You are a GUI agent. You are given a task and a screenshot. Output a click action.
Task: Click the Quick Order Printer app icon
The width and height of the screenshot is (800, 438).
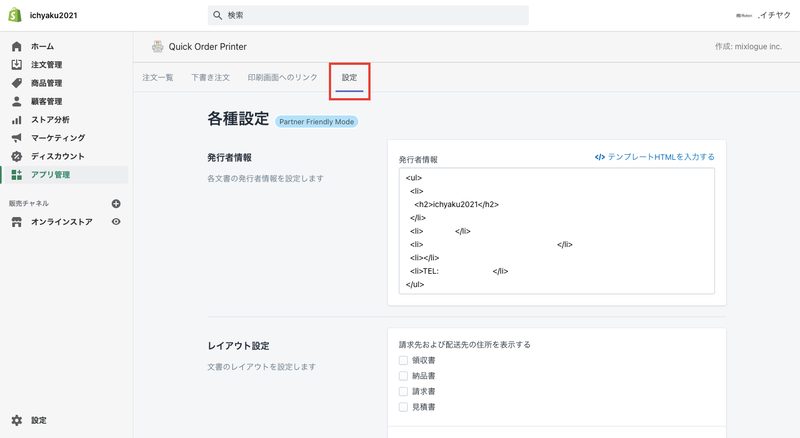[x=158, y=46]
